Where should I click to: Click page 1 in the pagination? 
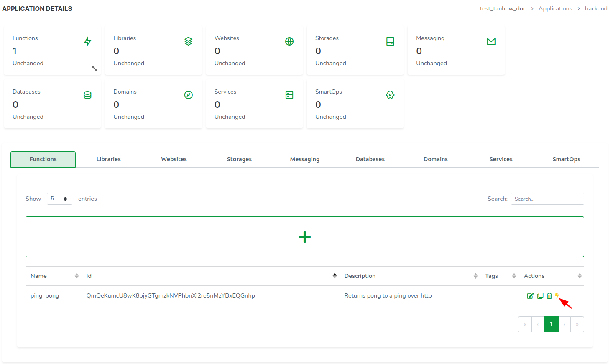pyautogui.click(x=551, y=324)
